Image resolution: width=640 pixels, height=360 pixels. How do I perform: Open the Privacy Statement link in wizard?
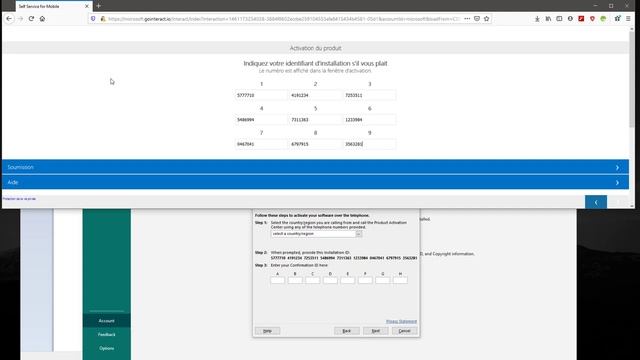pyautogui.click(x=401, y=322)
